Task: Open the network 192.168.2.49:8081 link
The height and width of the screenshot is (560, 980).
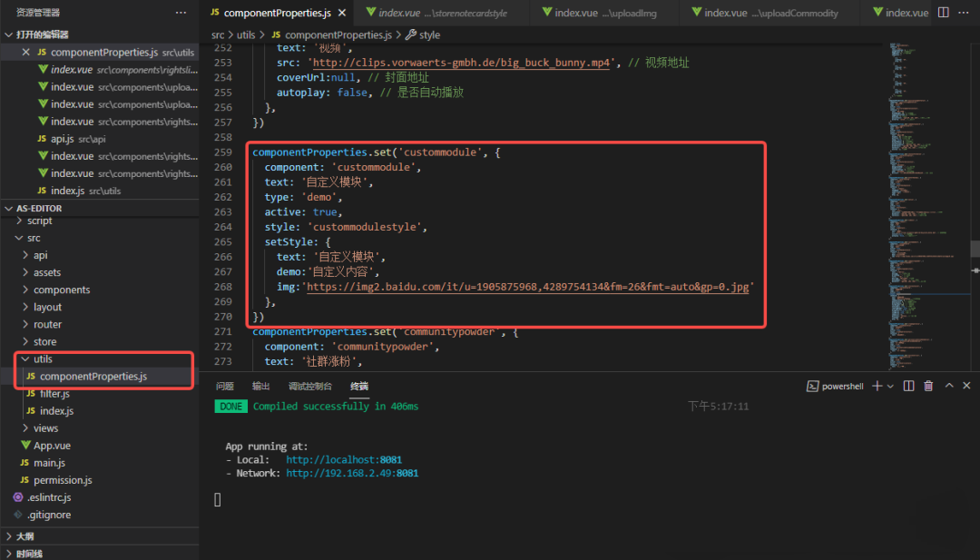Action: 352,474
